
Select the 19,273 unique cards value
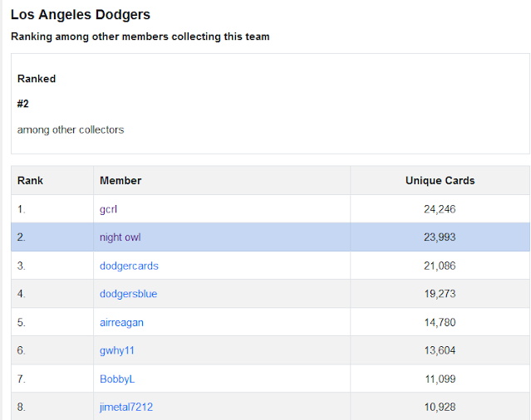[440, 294]
